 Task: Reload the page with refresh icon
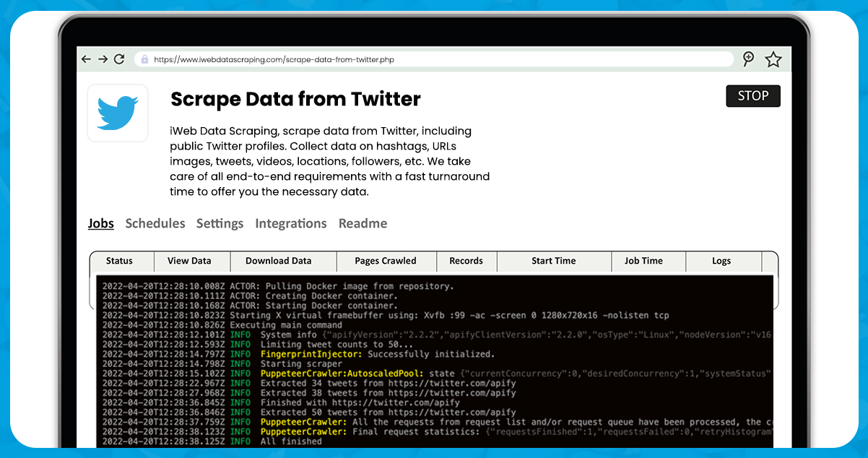click(x=119, y=59)
